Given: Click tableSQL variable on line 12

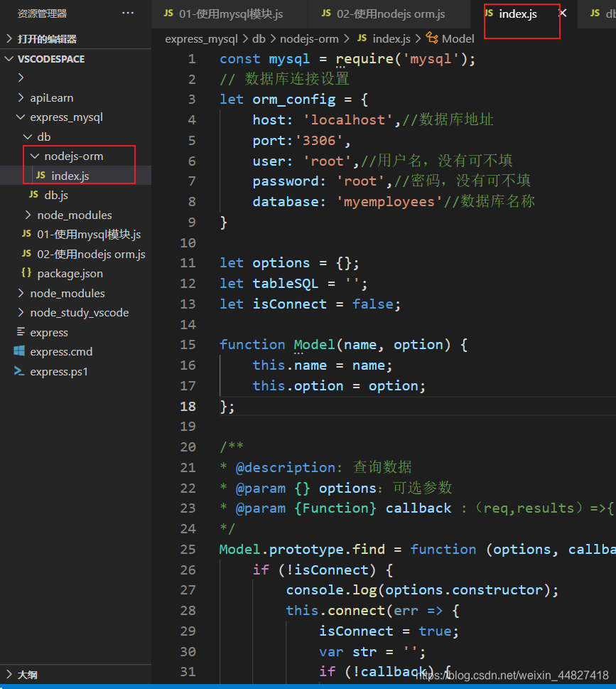Looking at the screenshot, I should [286, 284].
